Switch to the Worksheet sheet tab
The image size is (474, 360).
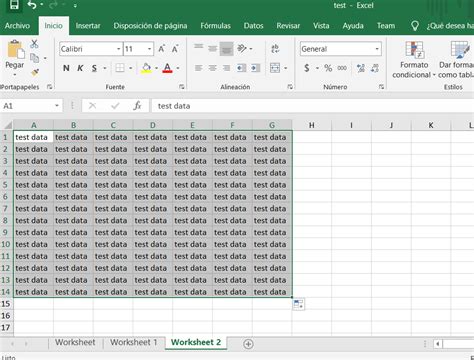pyautogui.click(x=75, y=342)
